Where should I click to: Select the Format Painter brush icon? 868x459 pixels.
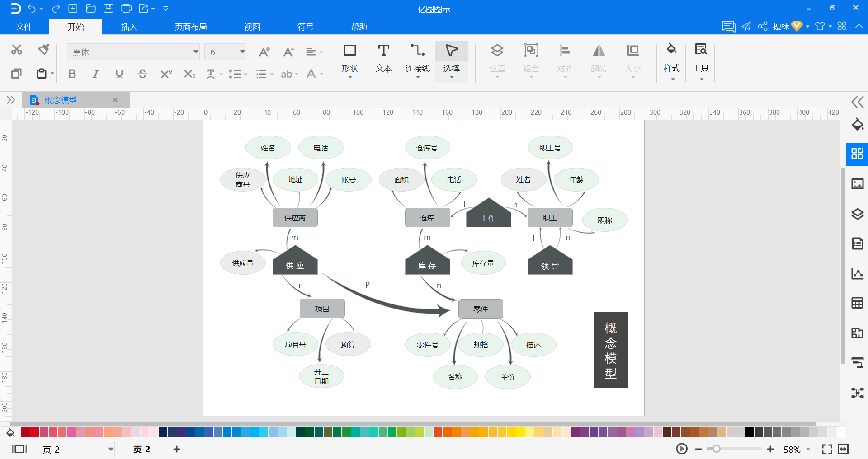pyautogui.click(x=44, y=49)
